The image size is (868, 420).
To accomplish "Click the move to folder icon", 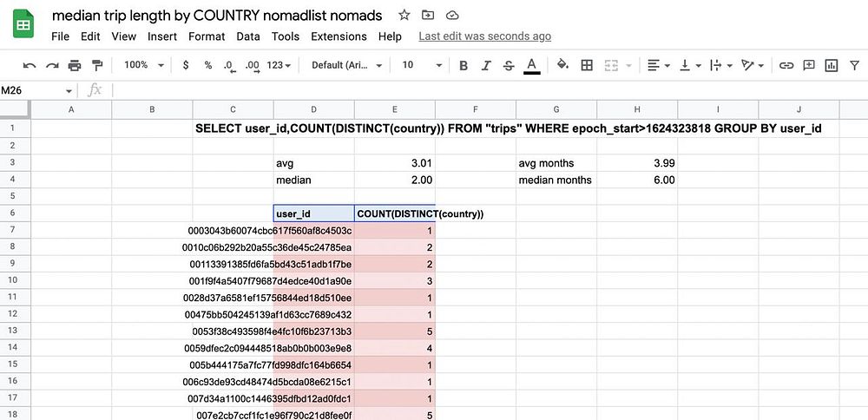I will click(427, 15).
